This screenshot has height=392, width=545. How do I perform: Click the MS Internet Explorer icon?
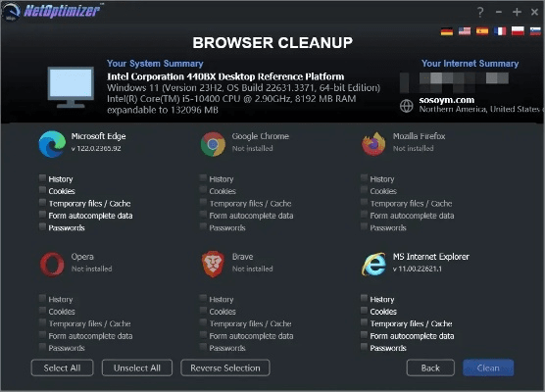[x=373, y=265]
